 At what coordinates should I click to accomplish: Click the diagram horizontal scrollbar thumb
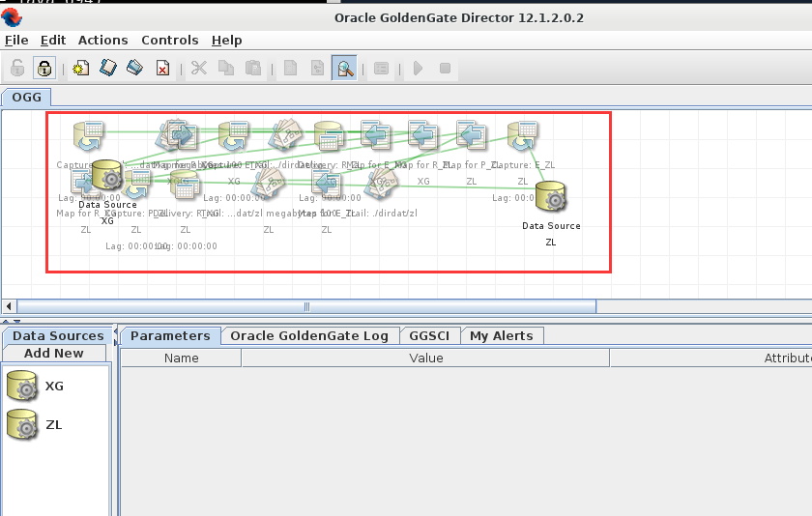(306, 307)
